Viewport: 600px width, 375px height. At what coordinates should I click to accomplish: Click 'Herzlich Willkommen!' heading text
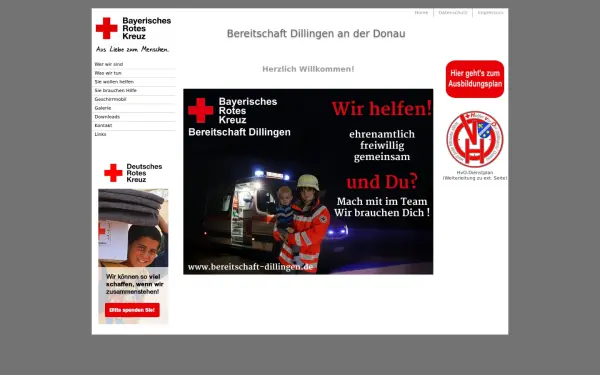pos(308,69)
